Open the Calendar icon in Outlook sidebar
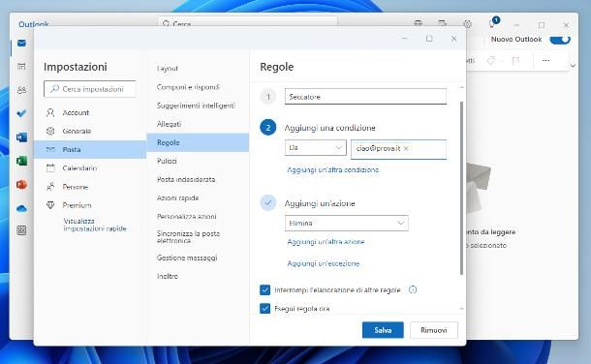591x364 pixels. 21,67
